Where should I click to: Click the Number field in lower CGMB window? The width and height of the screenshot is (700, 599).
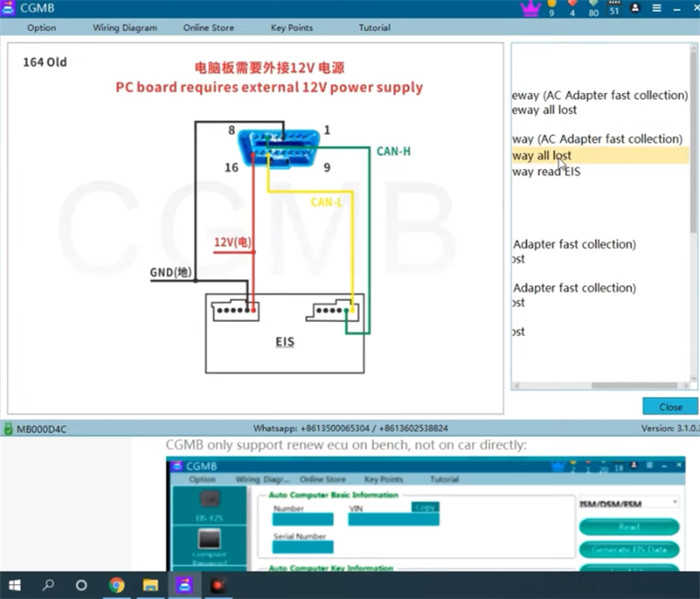tap(303, 519)
